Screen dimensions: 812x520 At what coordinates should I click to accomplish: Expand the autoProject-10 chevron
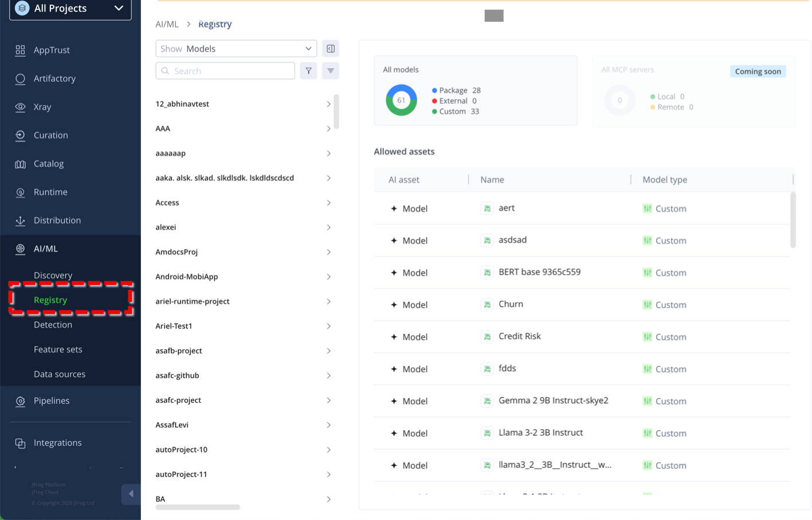(x=328, y=450)
